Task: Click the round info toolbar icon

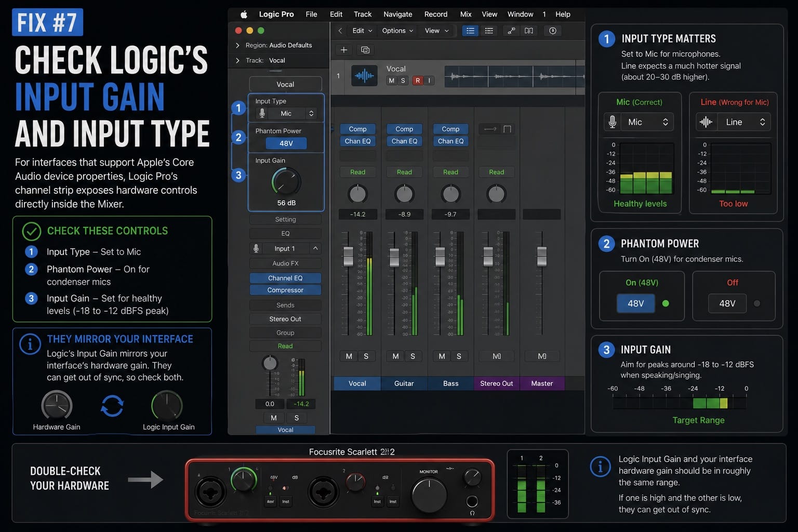Action: pyautogui.click(x=553, y=31)
